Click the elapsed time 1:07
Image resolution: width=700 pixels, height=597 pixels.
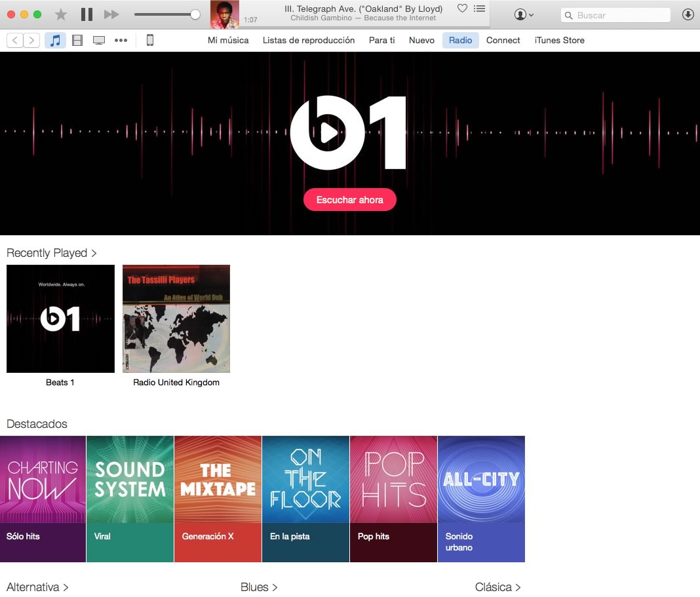tap(250, 20)
